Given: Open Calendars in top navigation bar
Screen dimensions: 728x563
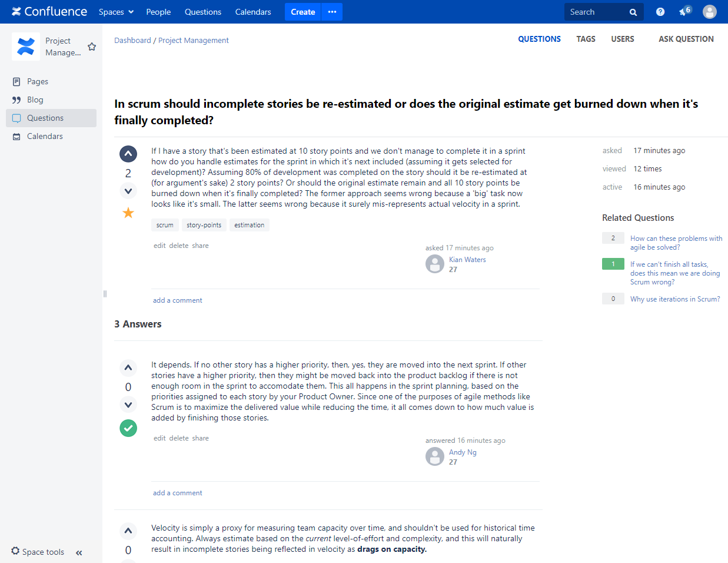Looking at the screenshot, I should (253, 12).
